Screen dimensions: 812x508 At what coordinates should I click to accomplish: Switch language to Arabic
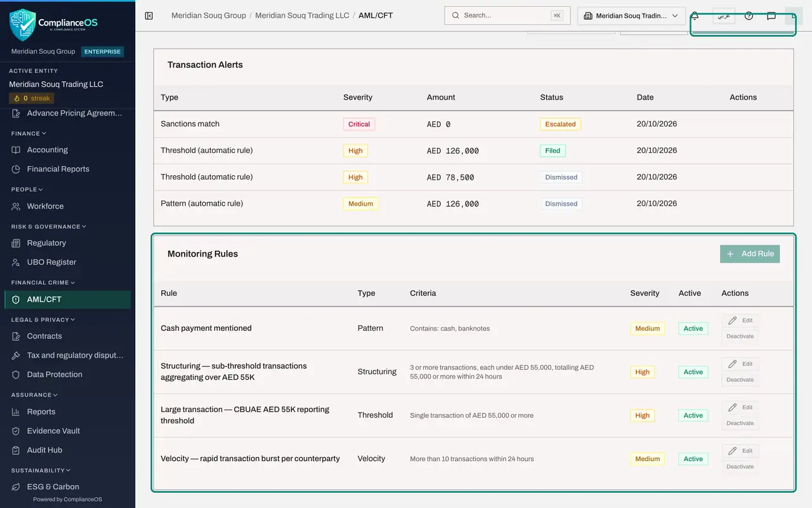click(x=724, y=16)
